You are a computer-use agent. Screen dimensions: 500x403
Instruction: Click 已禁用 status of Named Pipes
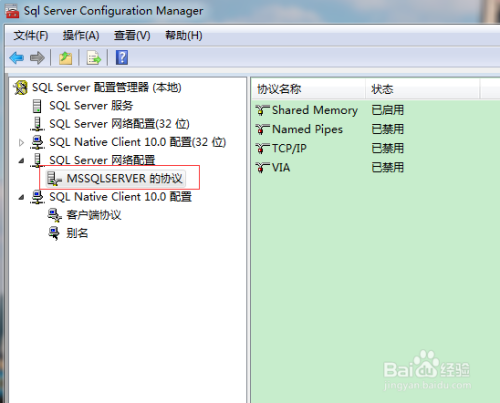pos(388,129)
